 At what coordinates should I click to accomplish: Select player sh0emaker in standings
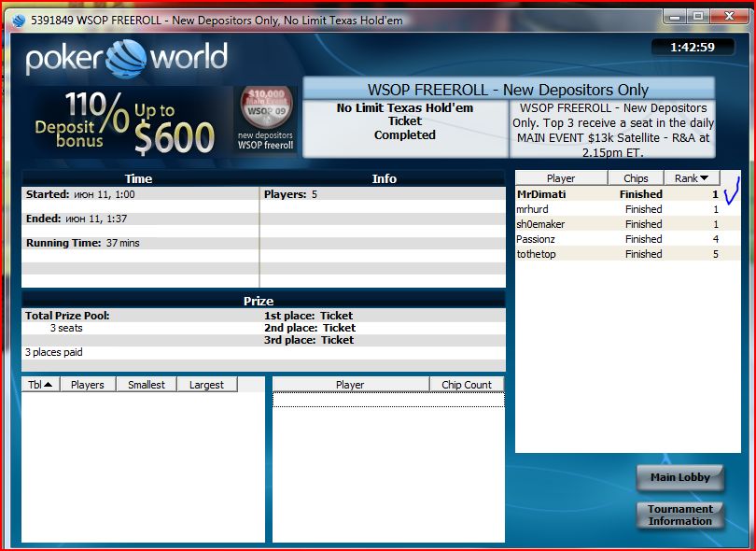(628, 224)
